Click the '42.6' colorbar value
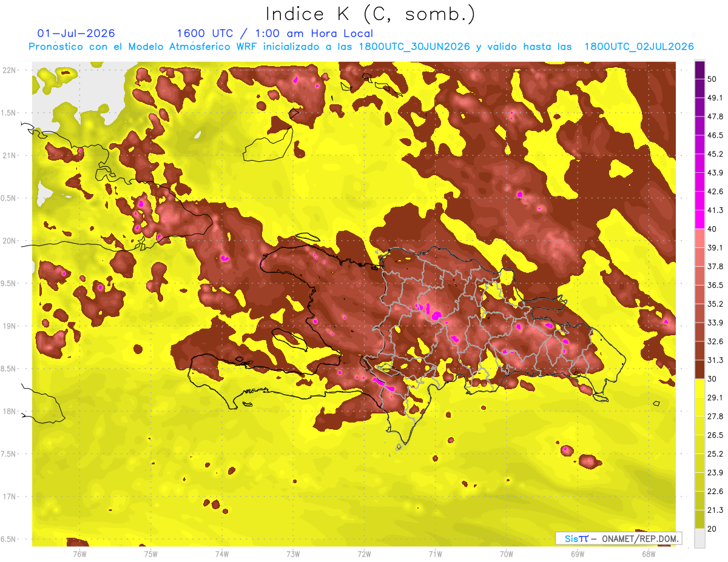Screen dimensions: 728x562 (x=715, y=192)
